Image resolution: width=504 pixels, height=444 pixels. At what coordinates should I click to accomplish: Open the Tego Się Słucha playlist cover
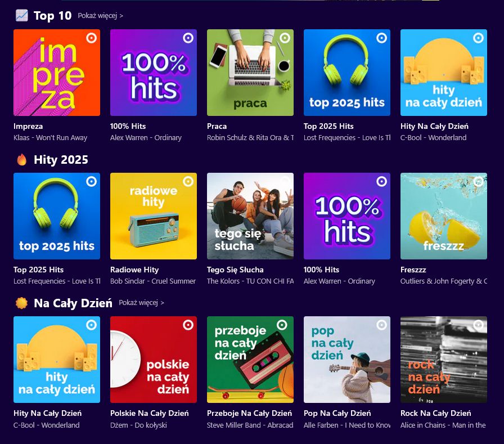pyautogui.click(x=250, y=216)
